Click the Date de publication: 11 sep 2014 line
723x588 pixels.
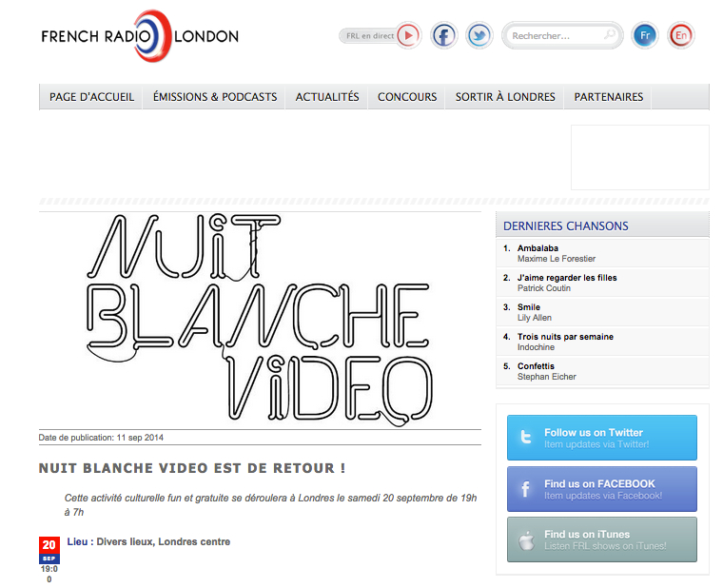click(x=101, y=438)
